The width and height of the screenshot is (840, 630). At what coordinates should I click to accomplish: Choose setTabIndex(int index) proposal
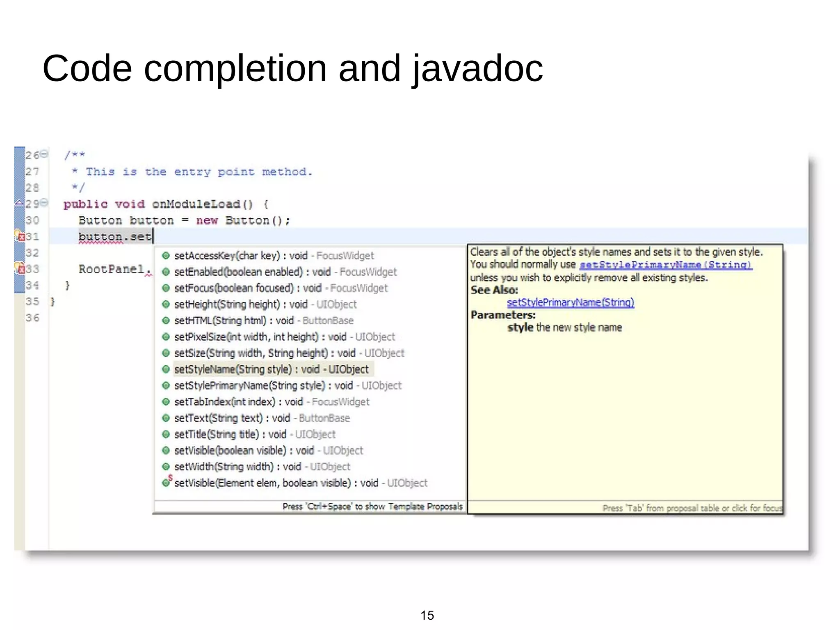pyautogui.click(x=272, y=402)
